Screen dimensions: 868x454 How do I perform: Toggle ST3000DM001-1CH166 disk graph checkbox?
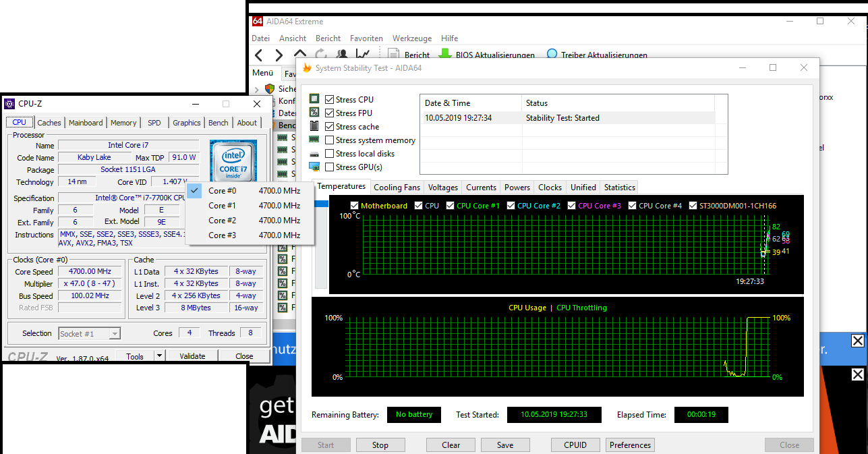coord(693,206)
